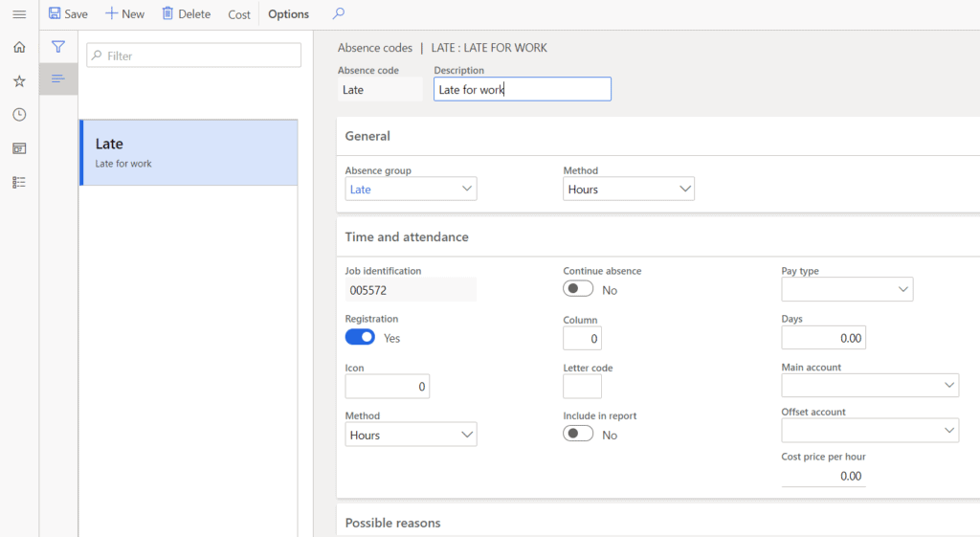The image size is (980, 537).
Task: Click the Cost price per hour field
Action: pos(824,476)
